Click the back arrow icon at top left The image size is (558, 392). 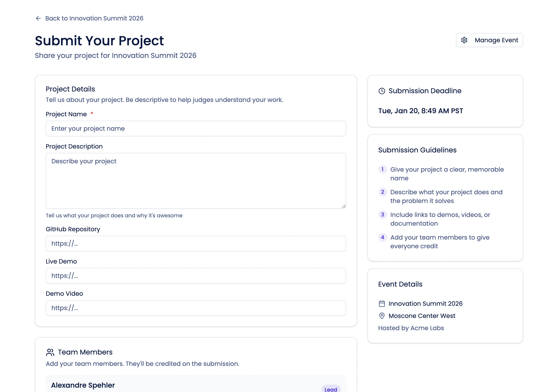[38, 18]
